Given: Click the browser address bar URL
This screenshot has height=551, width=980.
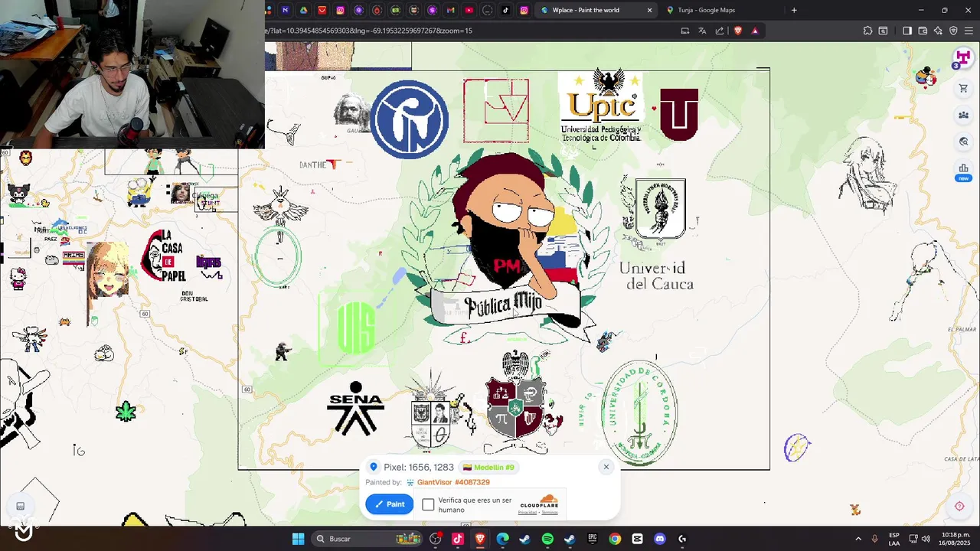Looking at the screenshot, I should point(369,31).
